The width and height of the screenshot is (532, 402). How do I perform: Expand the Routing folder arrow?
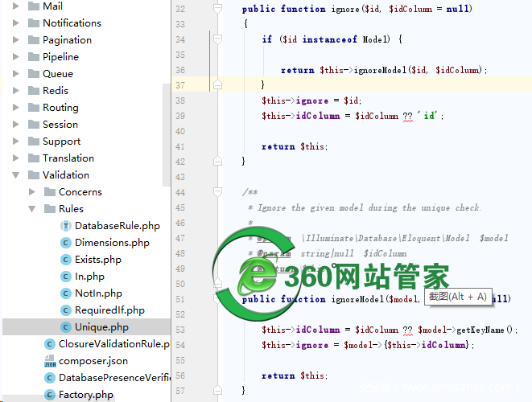pos(15,108)
